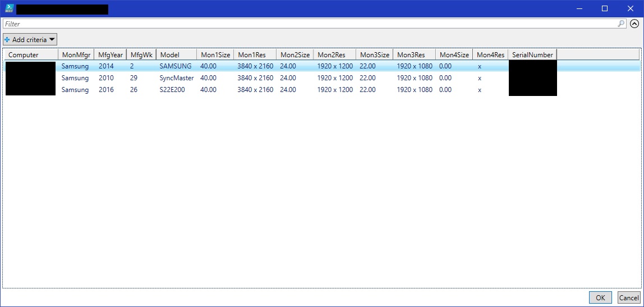Click inside the Filter text field
Screen dimensions: 644x307
pyautogui.click(x=309, y=24)
